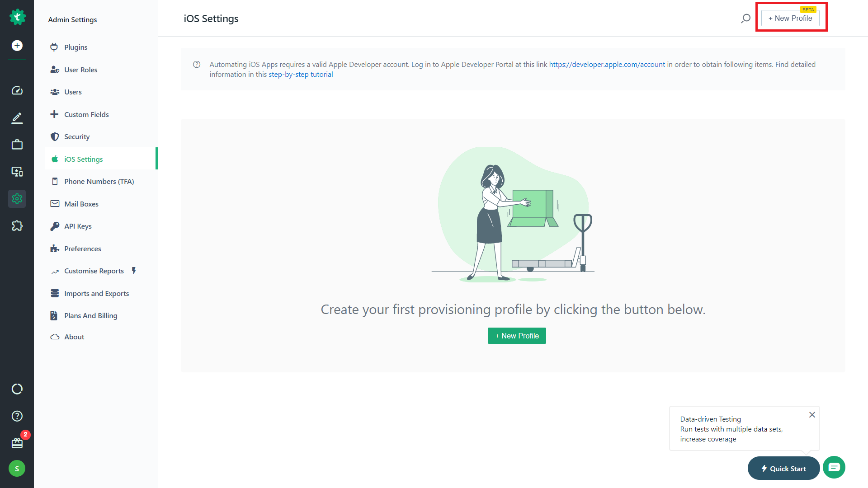Screen dimensions: 868x488
Task: Close the Data-driven Testing popup
Action: pos(812,415)
